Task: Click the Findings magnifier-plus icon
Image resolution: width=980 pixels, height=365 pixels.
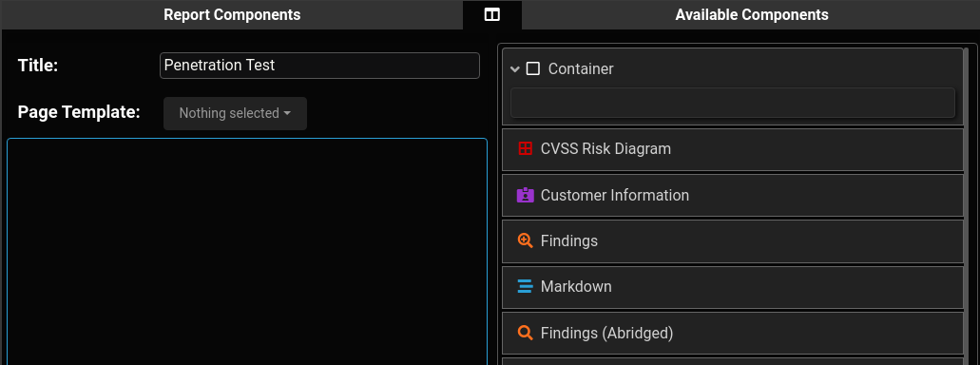Action: (525, 240)
